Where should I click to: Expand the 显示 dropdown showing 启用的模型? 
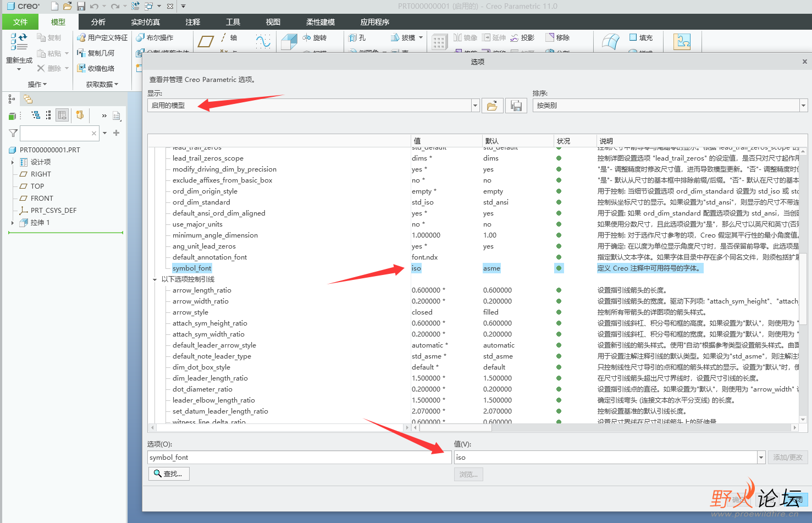pos(476,106)
